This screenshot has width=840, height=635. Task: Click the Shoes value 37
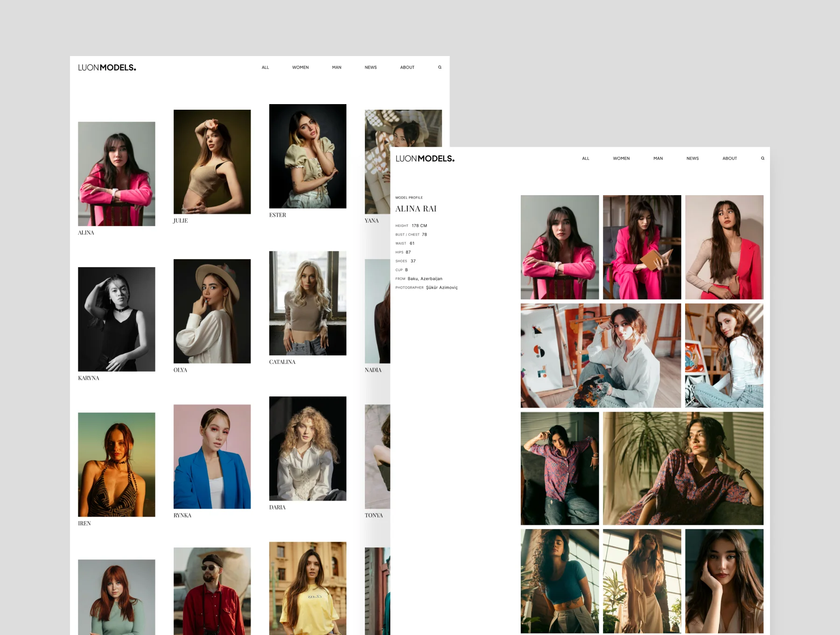point(413,261)
